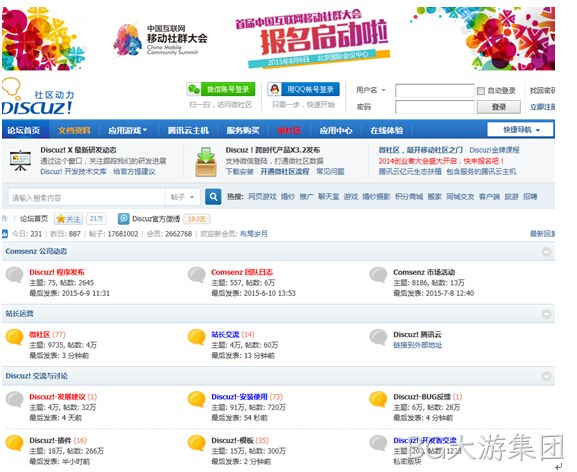Click the QQ penguin login icon
Screen dimensions: 577x472
[x=274, y=89]
